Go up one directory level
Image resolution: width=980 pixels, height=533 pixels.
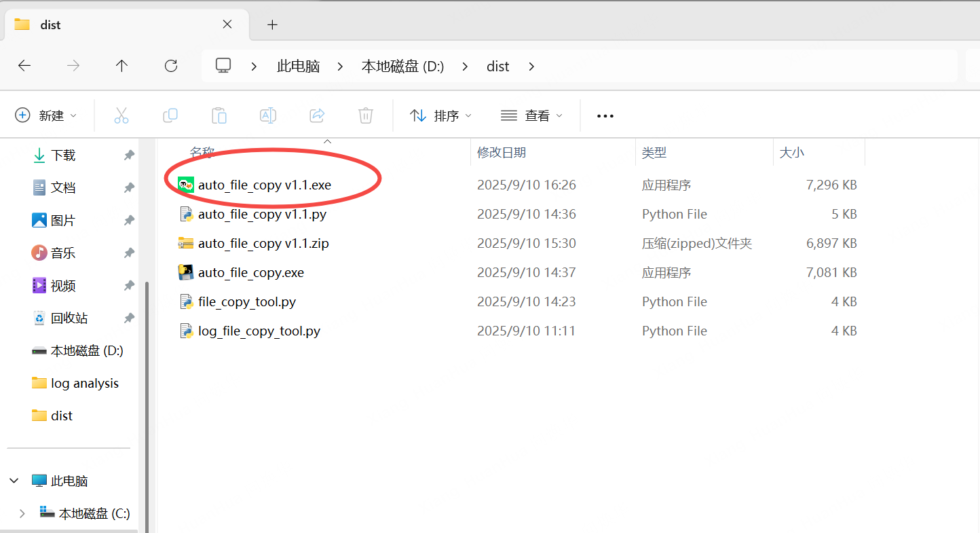point(121,66)
